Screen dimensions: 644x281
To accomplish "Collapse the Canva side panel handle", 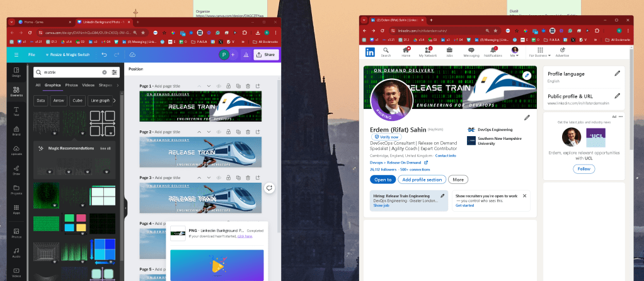I will click(125, 208).
